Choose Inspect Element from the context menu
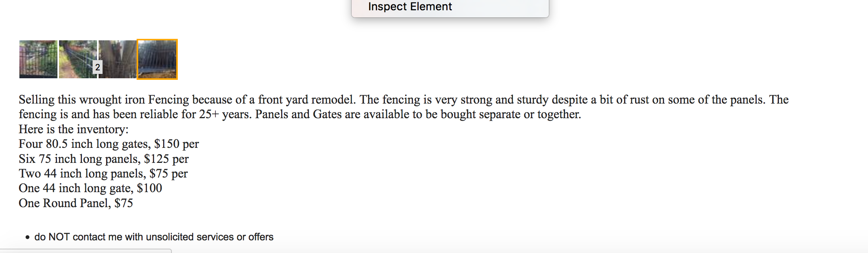Image resolution: width=868 pixels, height=253 pixels. [410, 7]
